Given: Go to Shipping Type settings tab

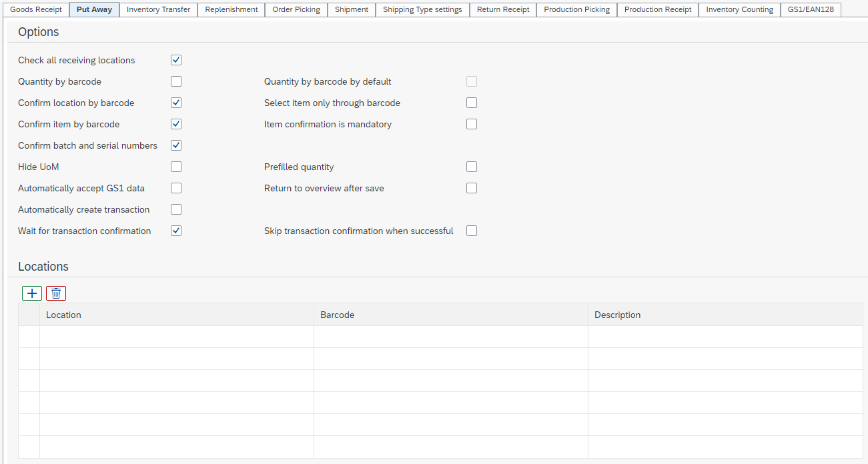Looking at the screenshot, I should (x=422, y=9).
